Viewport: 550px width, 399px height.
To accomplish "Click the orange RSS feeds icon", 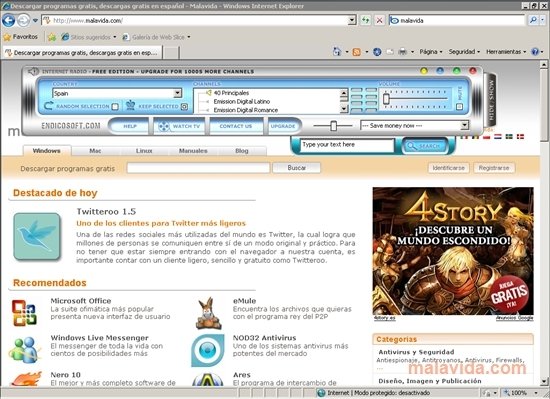I will click(356, 52).
